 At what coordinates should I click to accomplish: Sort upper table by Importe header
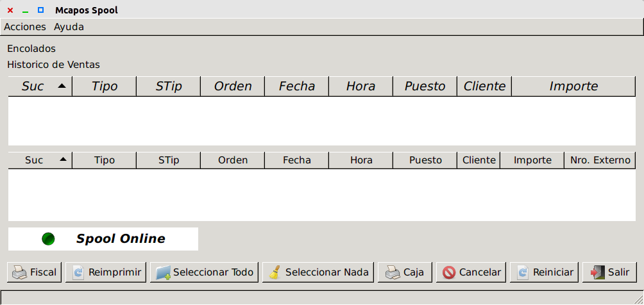point(573,86)
